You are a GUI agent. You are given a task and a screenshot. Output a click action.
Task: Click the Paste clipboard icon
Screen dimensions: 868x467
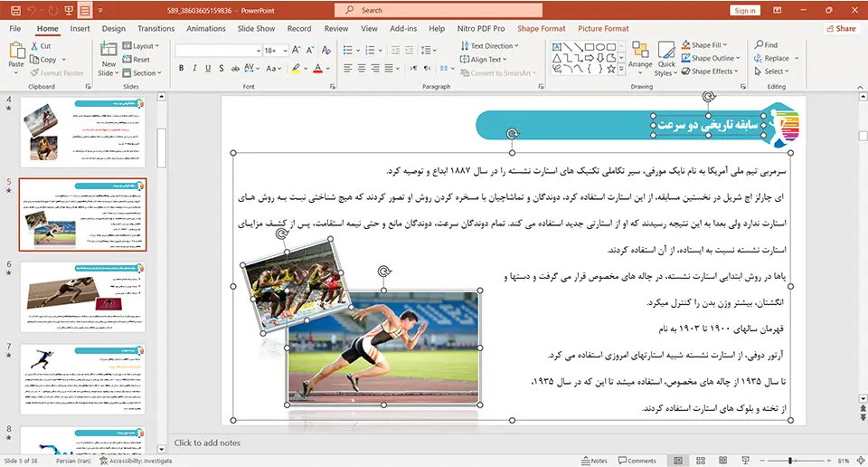[16, 51]
